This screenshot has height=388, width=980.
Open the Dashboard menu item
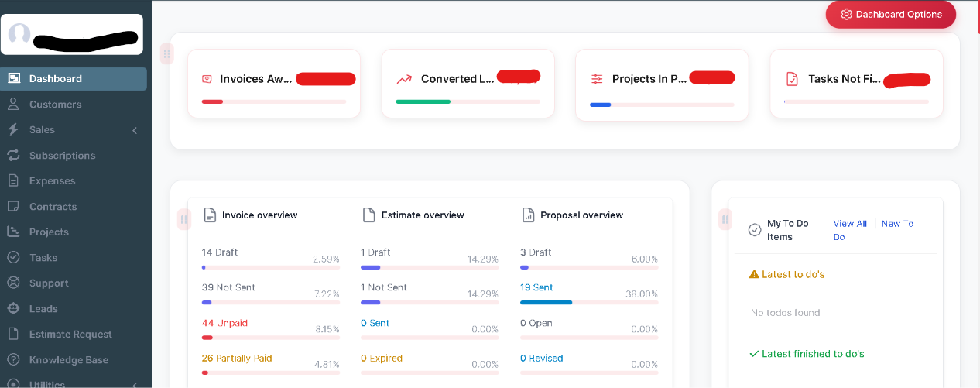(x=74, y=78)
